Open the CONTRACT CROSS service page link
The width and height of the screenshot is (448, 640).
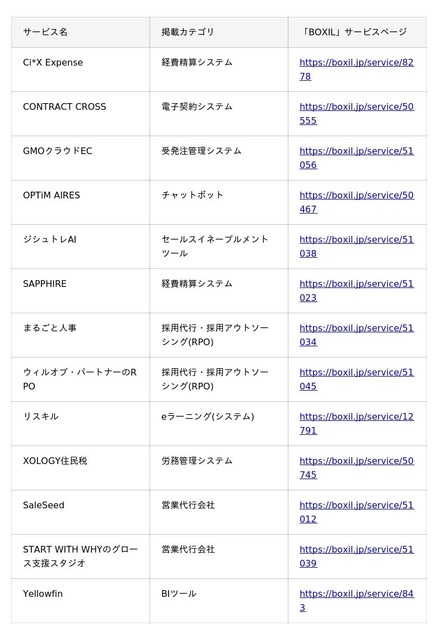356,113
